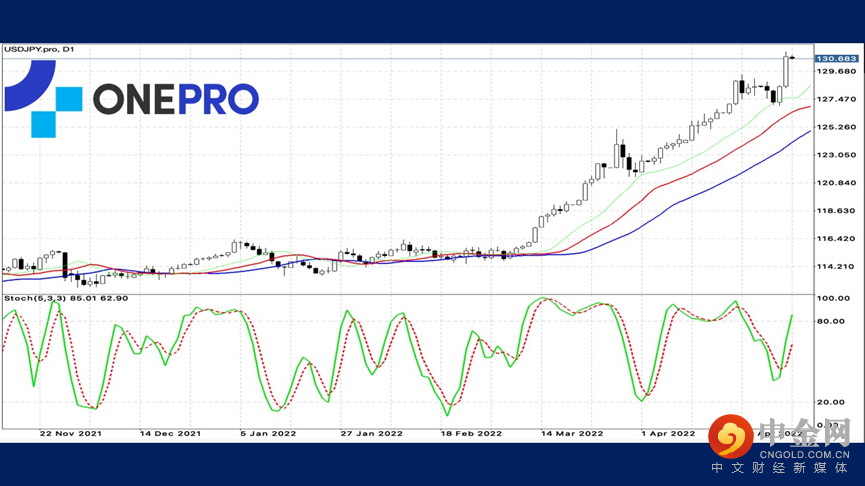Select the 5 Jan 2022 date marker
The height and width of the screenshot is (486, 865).
(268, 434)
